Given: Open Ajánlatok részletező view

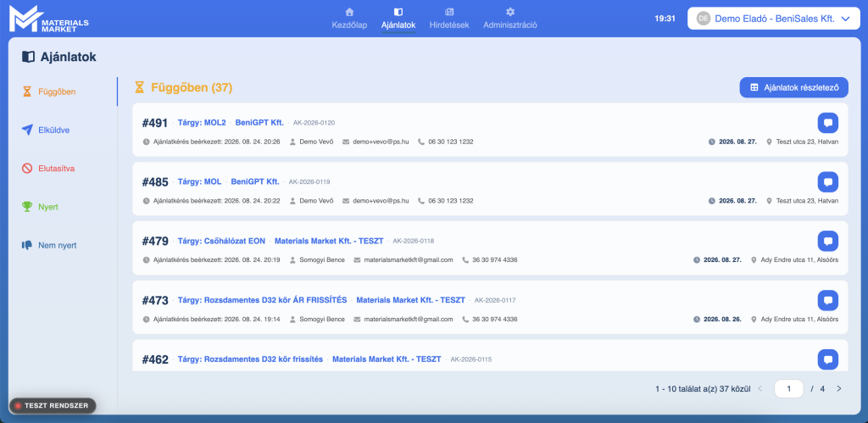Looking at the screenshot, I should 793,87.
